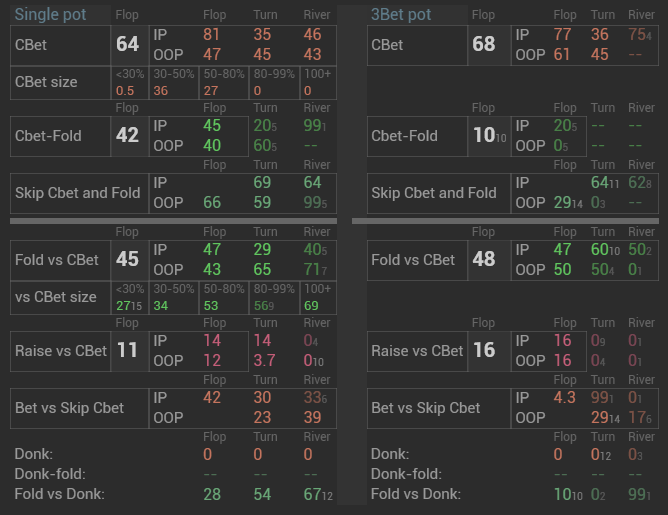Click the 3Bet pot CBet total value 68
This screenshot has height=515, width=668.
[484, 45]
